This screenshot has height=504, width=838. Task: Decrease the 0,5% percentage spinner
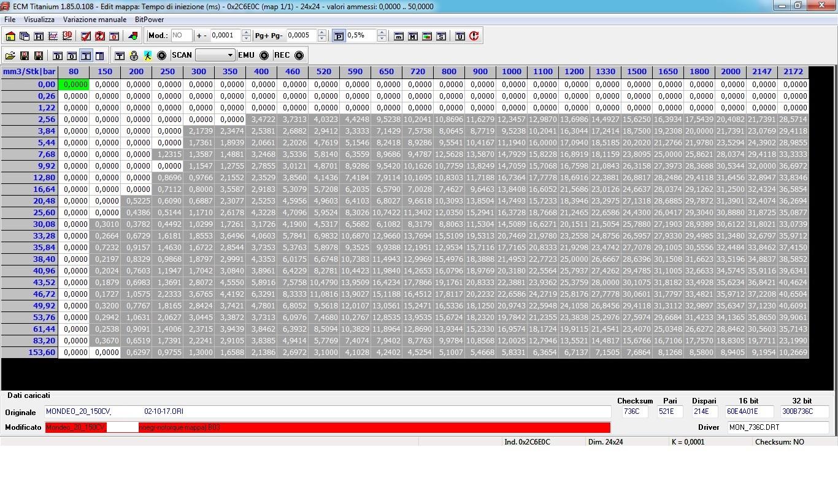pyautogui.click(x=382, y=39)
